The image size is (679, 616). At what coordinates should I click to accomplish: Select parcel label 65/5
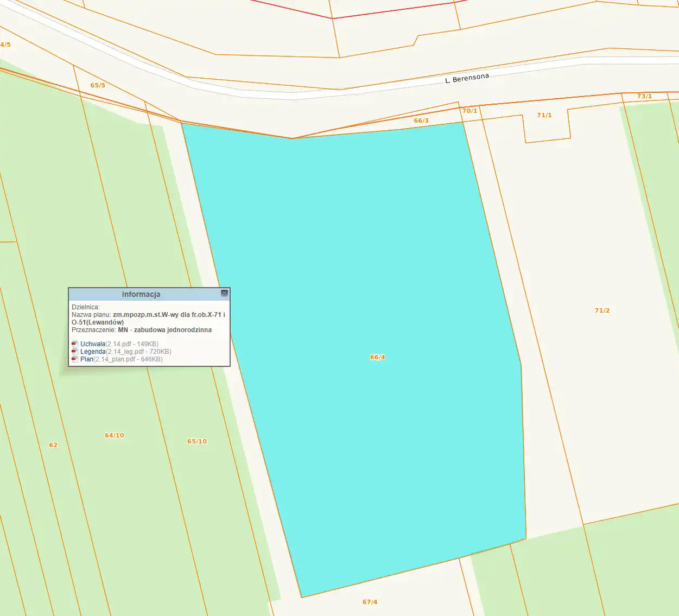click(x=98, y=85)
